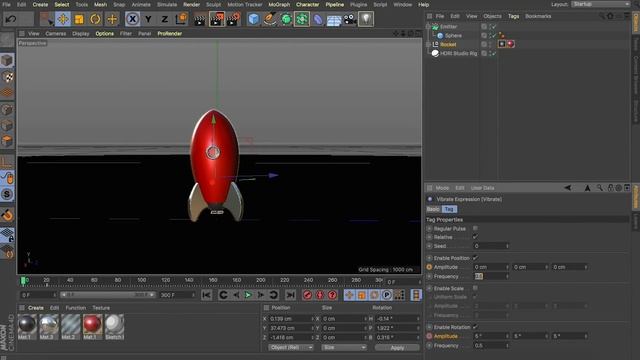The width and height of the screenshot is (640, 360).
Task: Open the Size mode dropdown
Action: (x=344, y=347)
